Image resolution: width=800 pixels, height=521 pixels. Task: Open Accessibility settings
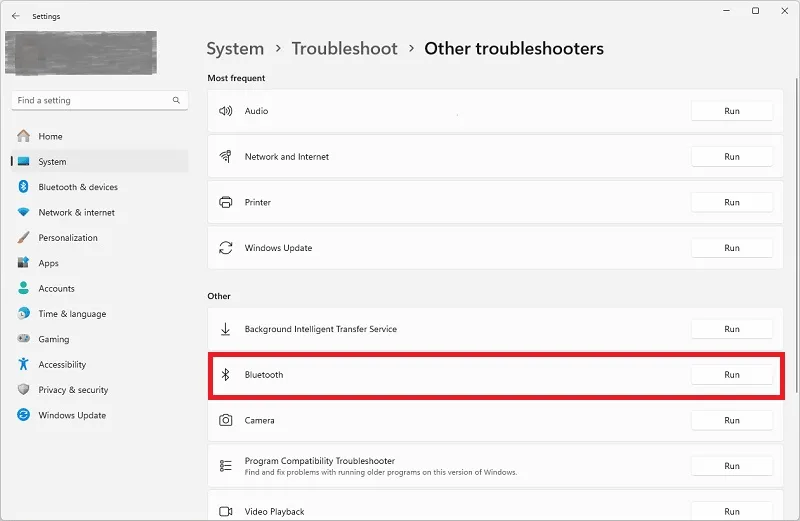tap(99, 364)
